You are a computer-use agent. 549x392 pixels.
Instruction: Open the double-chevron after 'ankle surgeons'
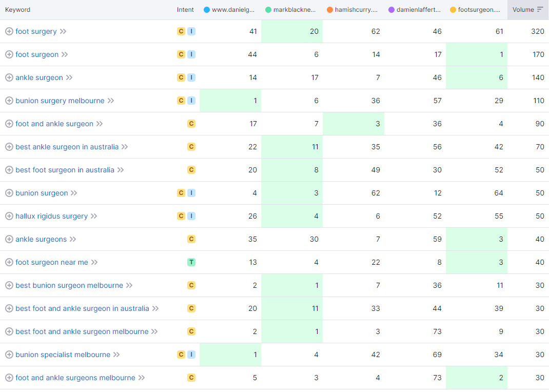73,239
